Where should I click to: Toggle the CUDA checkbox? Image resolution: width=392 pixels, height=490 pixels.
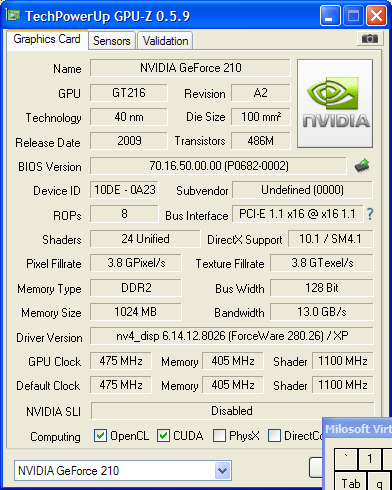163,435
